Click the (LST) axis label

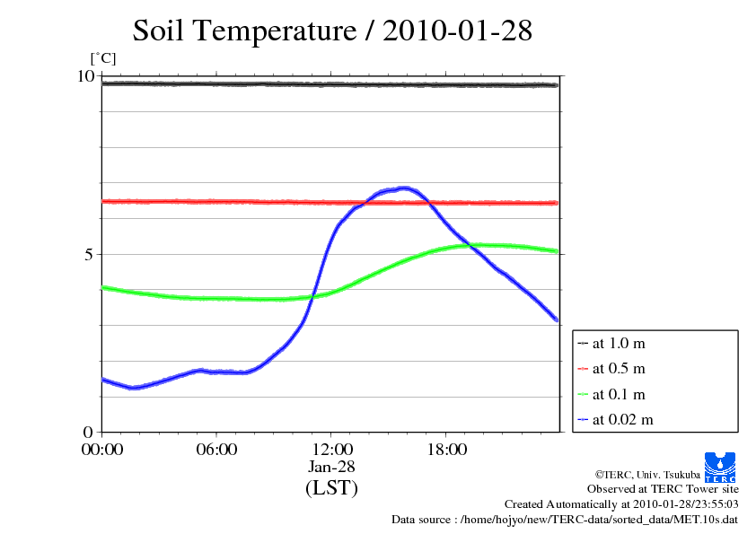331,487
